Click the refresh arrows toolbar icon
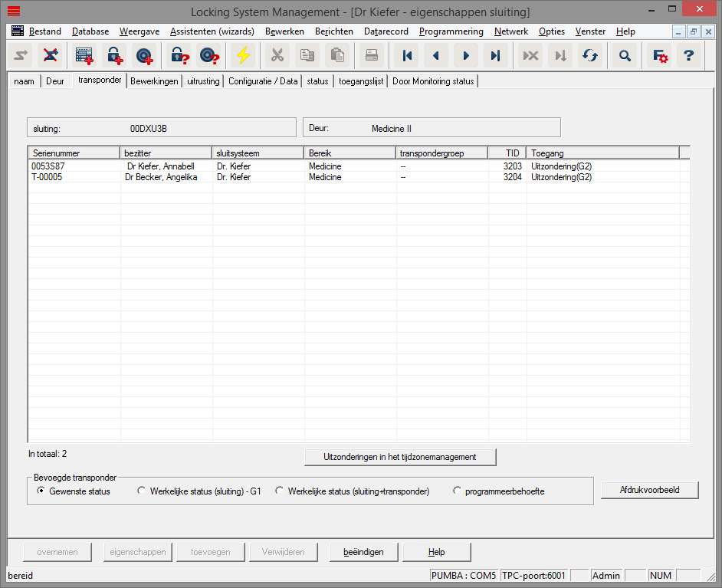This screenshot has height=588, width=722. click(x=589, y=55)
